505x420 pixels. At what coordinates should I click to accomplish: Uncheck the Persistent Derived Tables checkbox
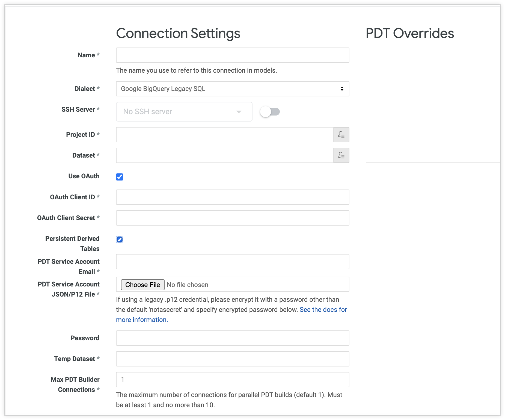(120, 239)
